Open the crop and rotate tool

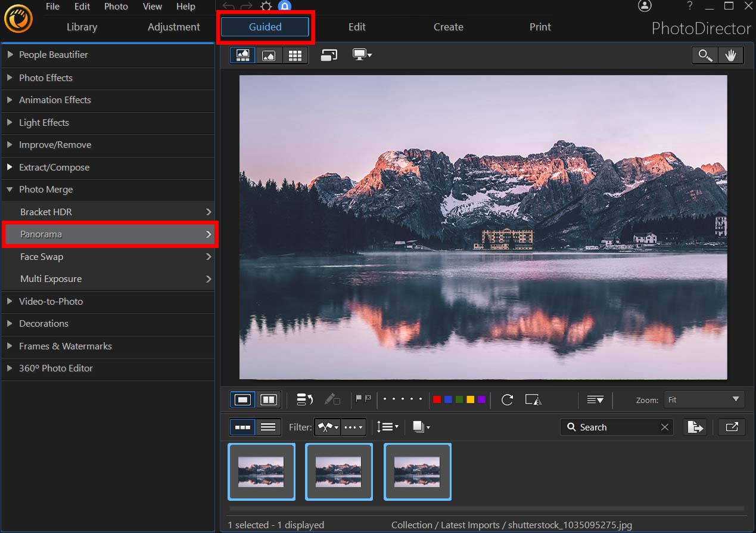pyautogui.click(x=532, y=399)
